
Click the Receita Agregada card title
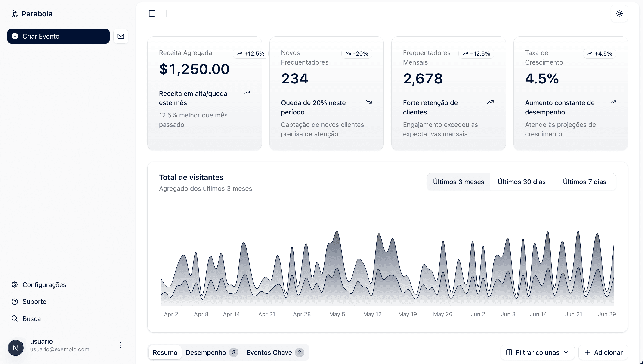(x=185, y=53)
